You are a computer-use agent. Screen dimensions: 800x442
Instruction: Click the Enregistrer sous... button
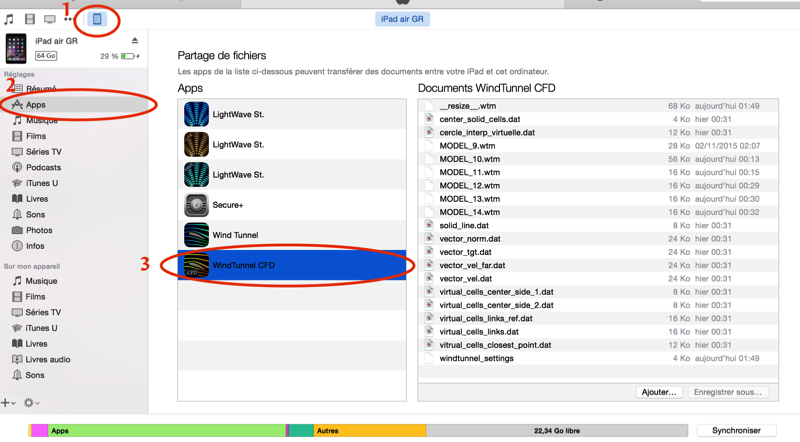click(728, 392)
